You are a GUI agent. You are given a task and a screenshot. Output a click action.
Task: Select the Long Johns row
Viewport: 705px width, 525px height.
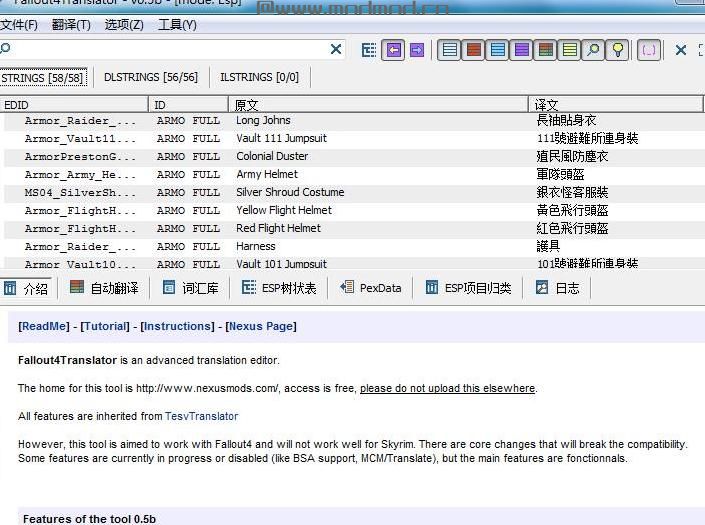354,120
